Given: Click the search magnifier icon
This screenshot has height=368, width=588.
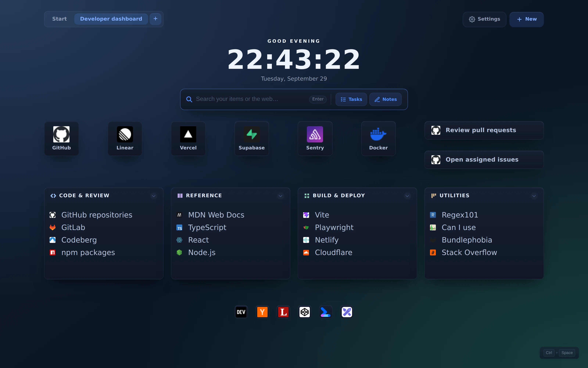Looking at the screenshot, I should click(x=189, y=99).
